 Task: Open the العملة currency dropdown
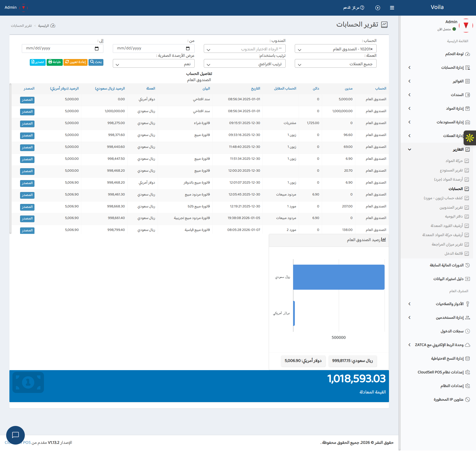335,64
